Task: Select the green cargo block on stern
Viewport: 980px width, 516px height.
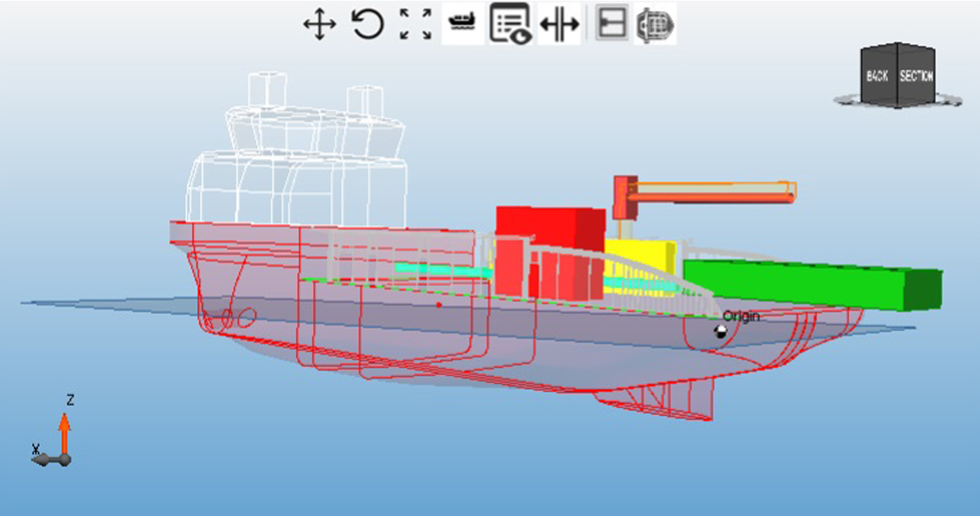Action: [811, 283]
